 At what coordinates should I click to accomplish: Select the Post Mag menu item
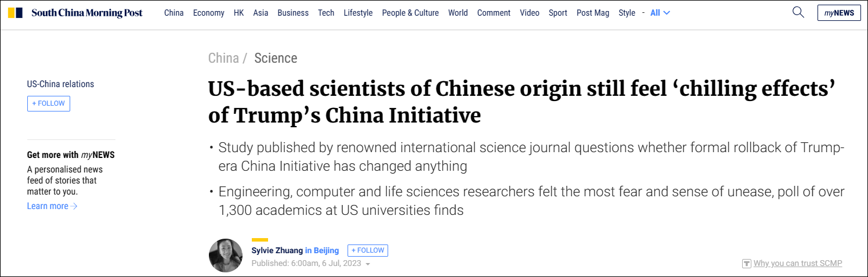tap(593, 13)
